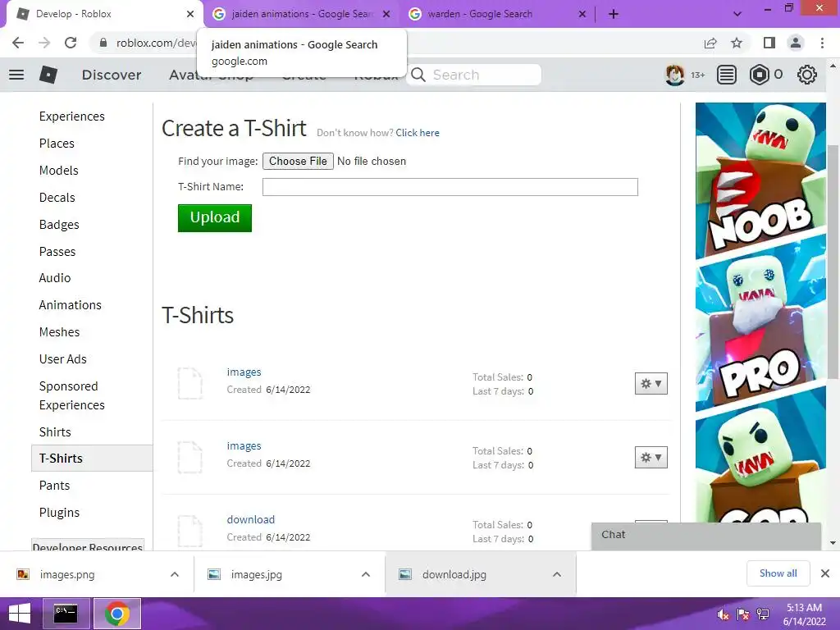Screen dimensions: 840x630
Task: Open the 'download' T-shirt link
Action: [x=251, y=519]
